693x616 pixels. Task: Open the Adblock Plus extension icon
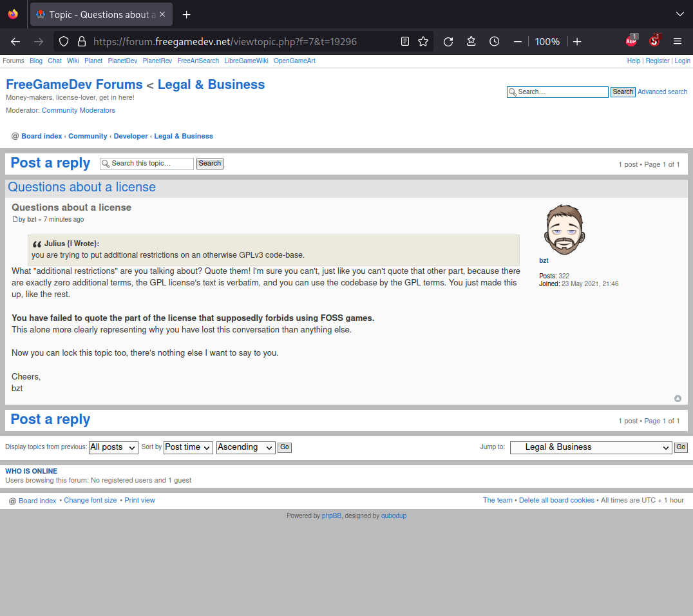(x=631, y=41)
